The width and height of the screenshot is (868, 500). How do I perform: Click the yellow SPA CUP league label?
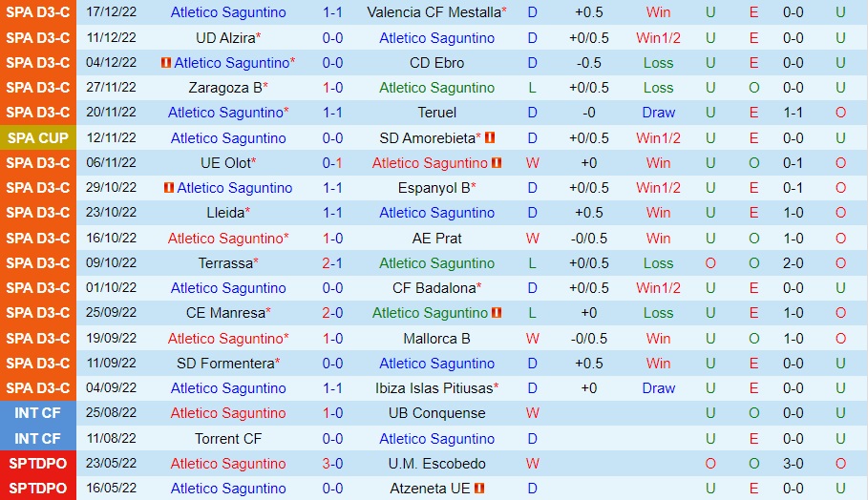(38, 137)
